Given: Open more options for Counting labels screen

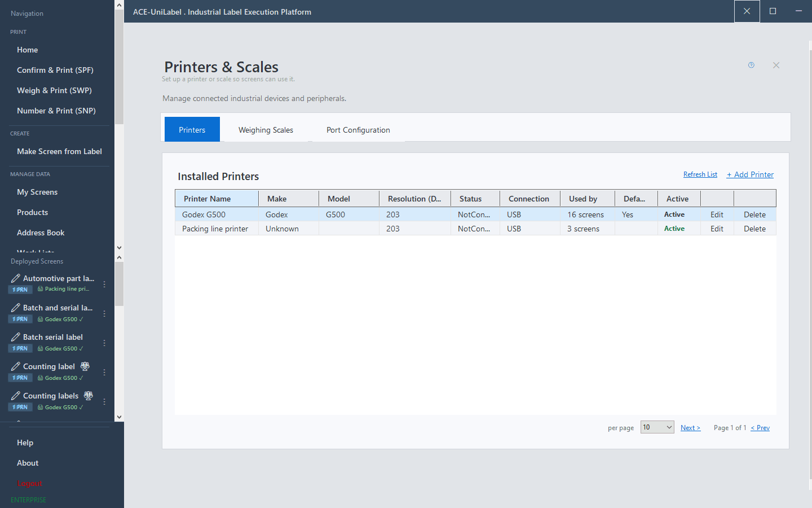Looking at the screenshot, I should [x=104, y=401].
